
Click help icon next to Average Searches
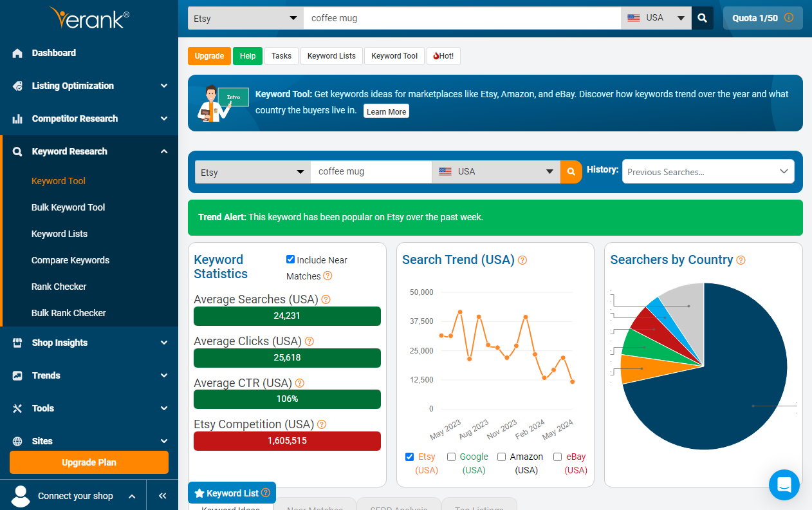click(326, 299)
